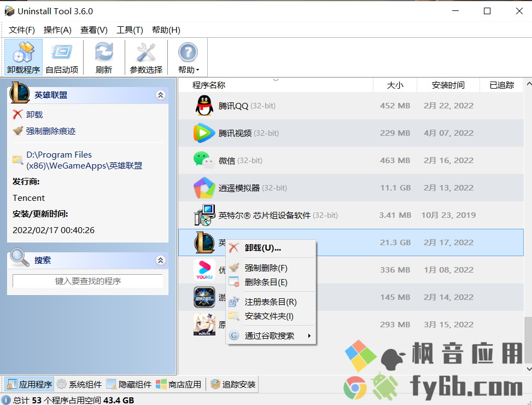Select the miHoYo anime character icon
This screenshot has width=532, height=405.
(204, 325)
